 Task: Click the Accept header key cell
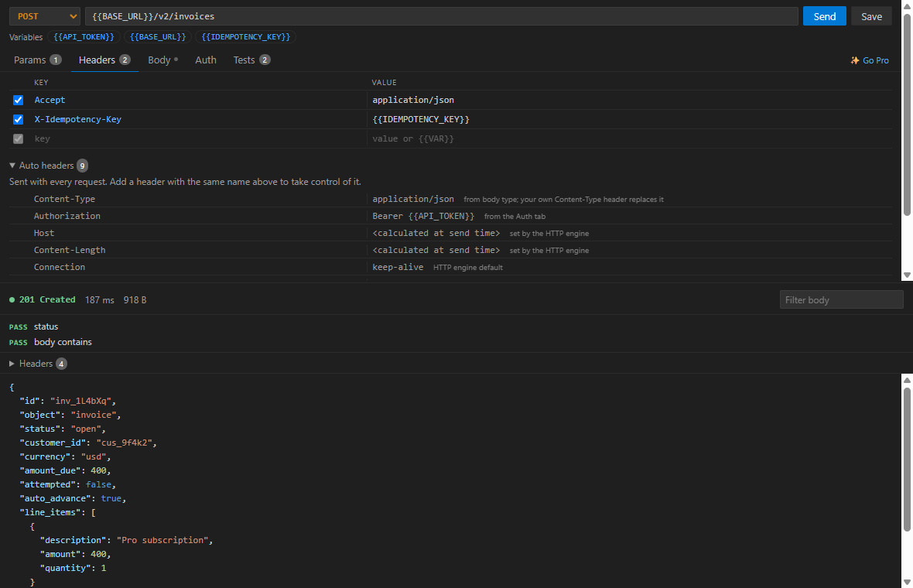pos(198,100)
